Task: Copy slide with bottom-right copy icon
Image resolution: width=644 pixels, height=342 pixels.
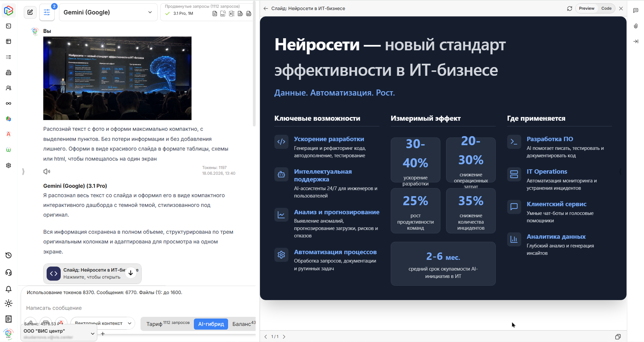Action: [x=618, y=337]
